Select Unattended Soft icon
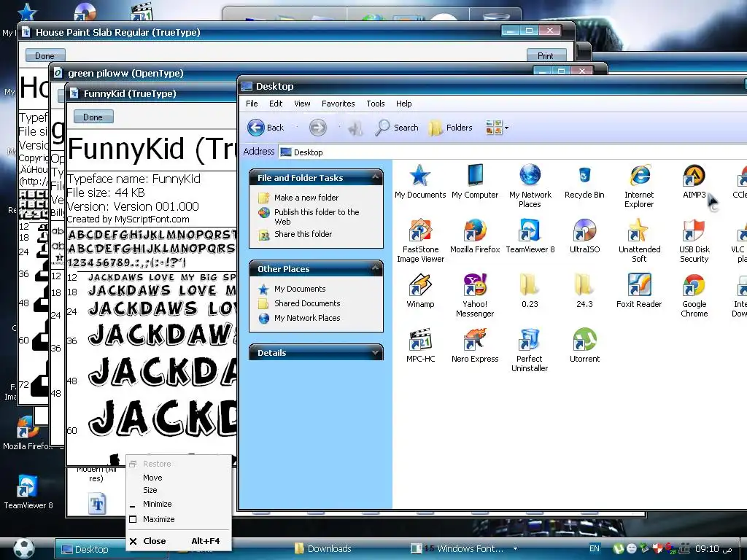Screen dimensions: 747x560 click(x=639, y=241)
